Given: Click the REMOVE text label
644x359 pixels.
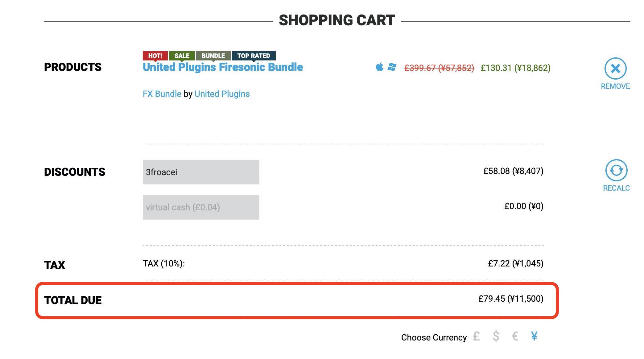Looking at the screenshot, I should tap(615, 86).
